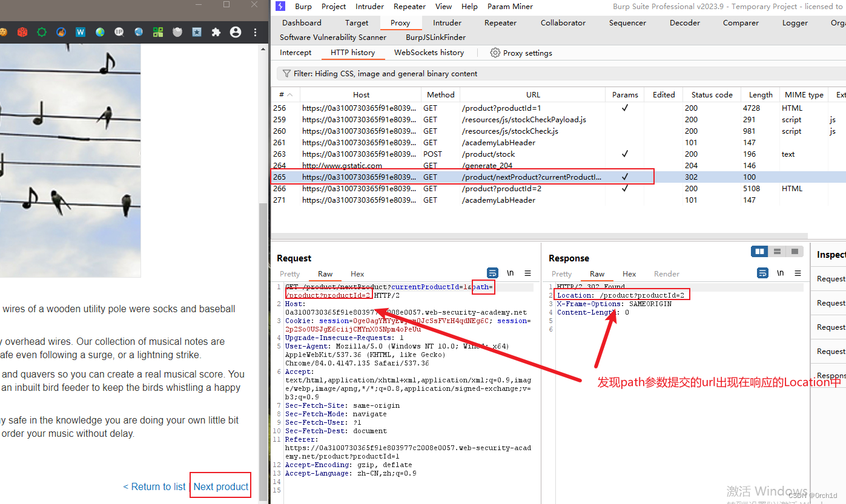The height and width of the screenshot is (504, 846).
Task: Switch Request view to Hex tab
Action: pos(357,274)
